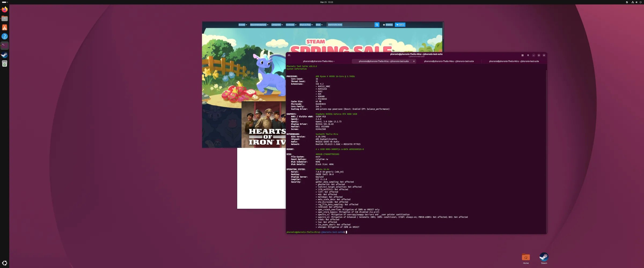Click the Steam store search magnifier button
This screenshot has height=268, width=644.
(377, 25)
